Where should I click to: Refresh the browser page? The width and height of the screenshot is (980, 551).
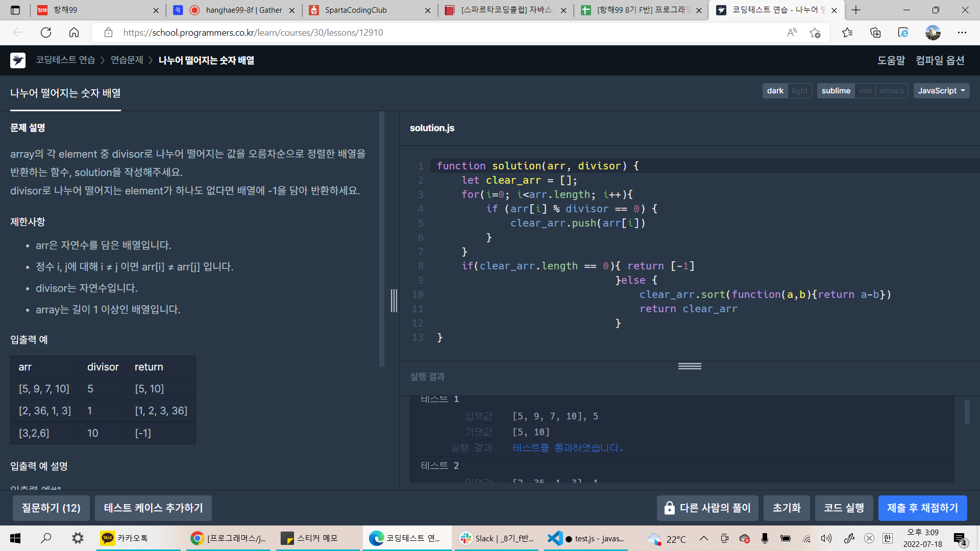click(46, 33)
